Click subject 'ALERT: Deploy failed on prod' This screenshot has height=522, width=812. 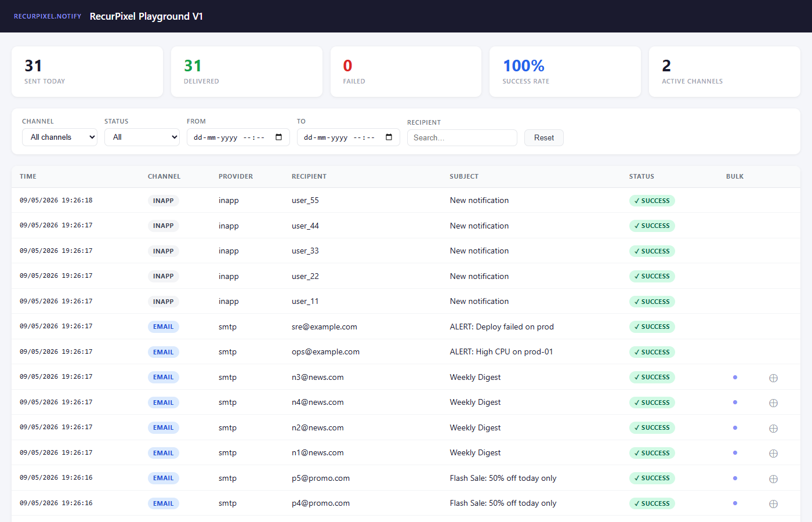pos(502,327)
